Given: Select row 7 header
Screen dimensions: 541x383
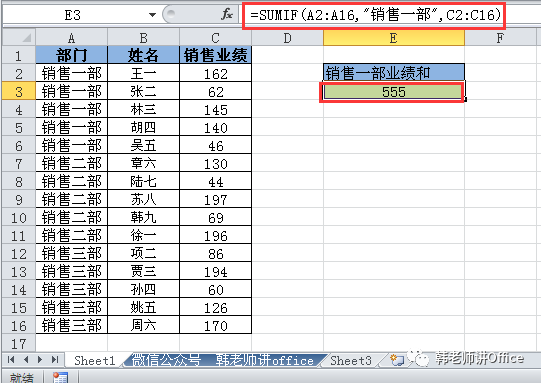Looking at the screenshot, I should point(19,163).
